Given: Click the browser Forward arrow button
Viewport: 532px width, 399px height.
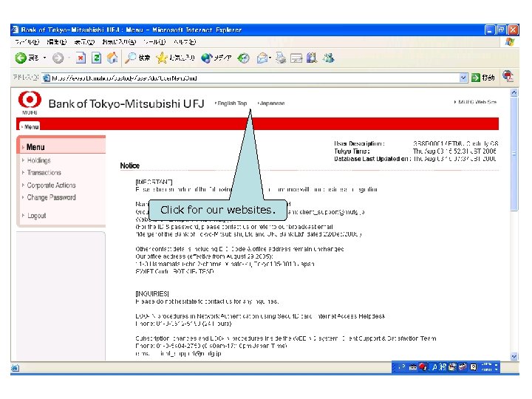Looking at the screenshot, I should click(58, 58).
